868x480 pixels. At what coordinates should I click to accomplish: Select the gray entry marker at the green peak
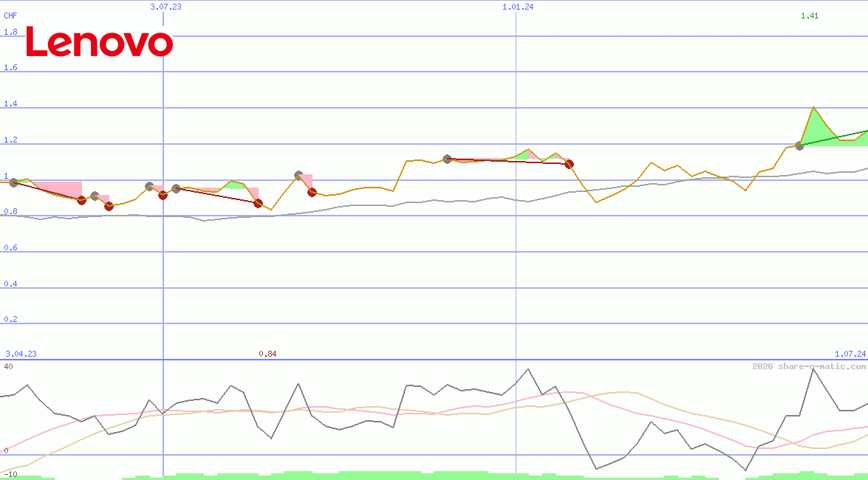[800, 146]
